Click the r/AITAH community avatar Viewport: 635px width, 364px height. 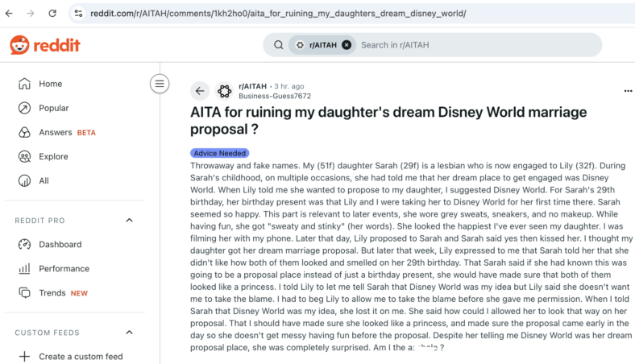(x=224, y=91)
